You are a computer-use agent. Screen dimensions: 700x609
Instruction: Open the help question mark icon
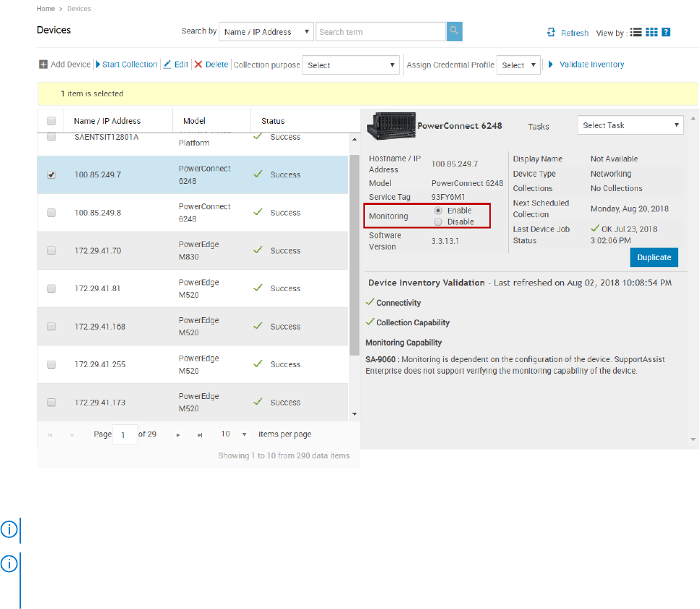pyautogui.click(x=666, y=32)
